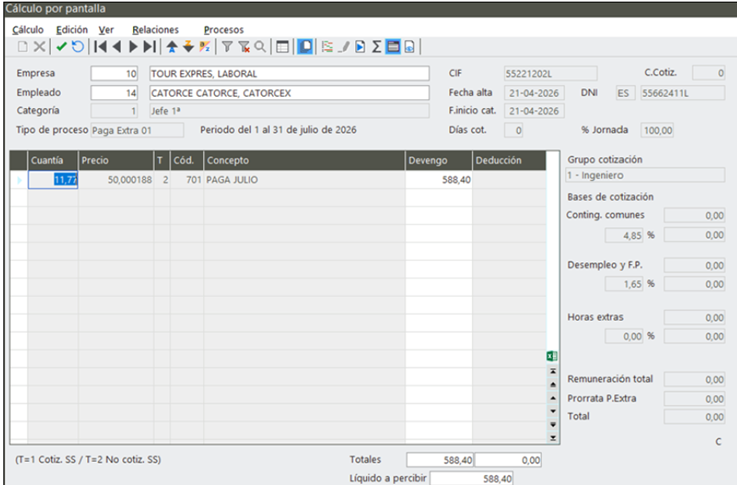Click the document with blue arrow icon
The height and width of the screenshot is (485, 737).
(360, 47)
